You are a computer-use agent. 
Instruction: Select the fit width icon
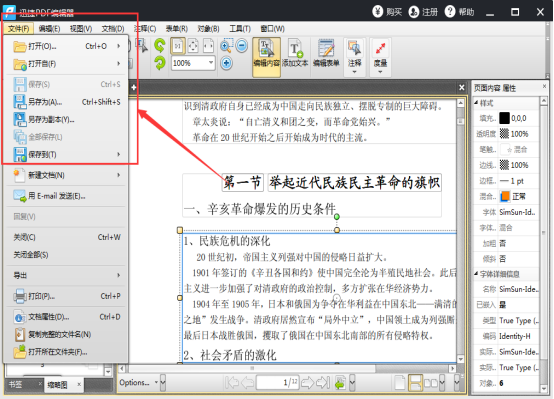(x=208, y=46)
